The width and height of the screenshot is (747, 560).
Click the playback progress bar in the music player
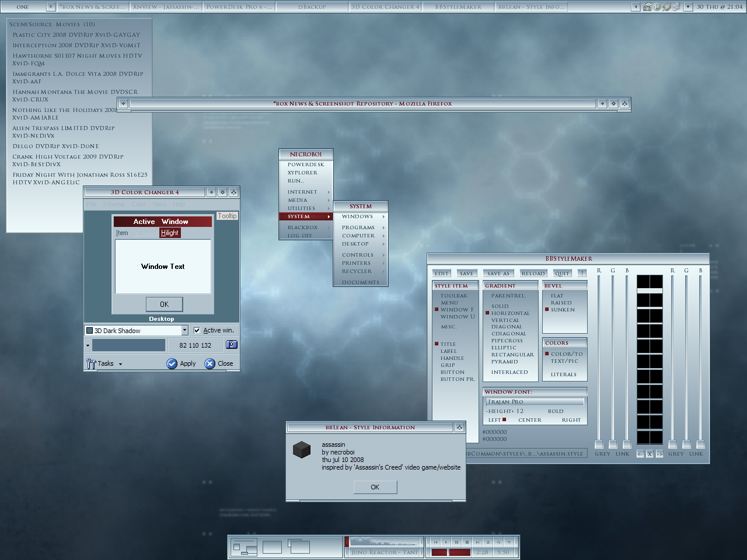pos(451,552)
